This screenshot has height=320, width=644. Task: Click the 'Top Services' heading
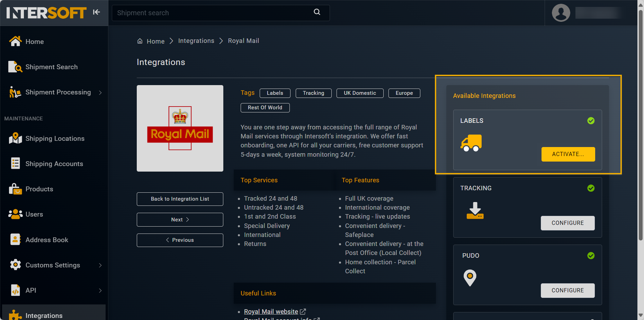point(259,180)
